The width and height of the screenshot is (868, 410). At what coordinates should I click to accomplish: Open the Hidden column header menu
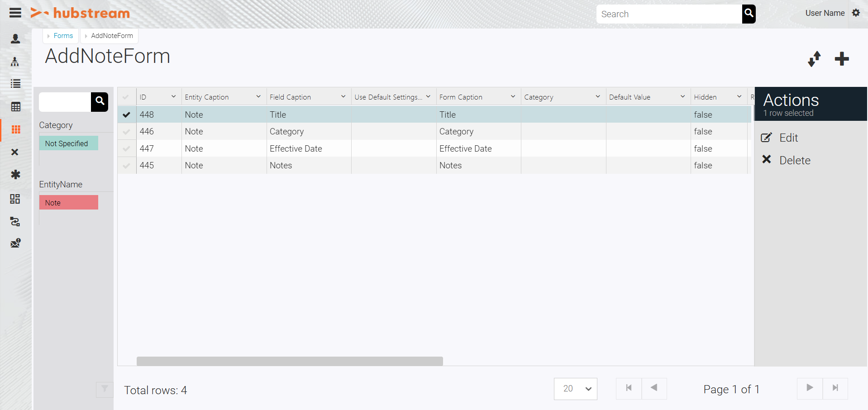point(739,97)
